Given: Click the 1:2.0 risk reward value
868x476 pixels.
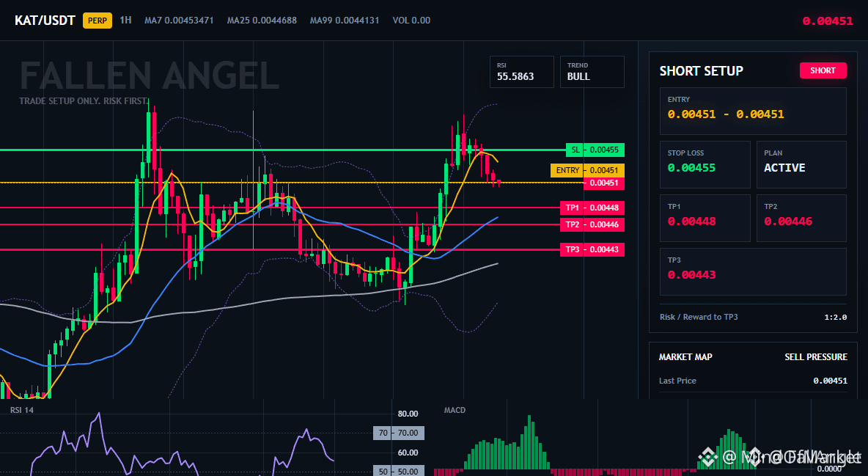Looking at the screenshot, I should coord(836,318).
